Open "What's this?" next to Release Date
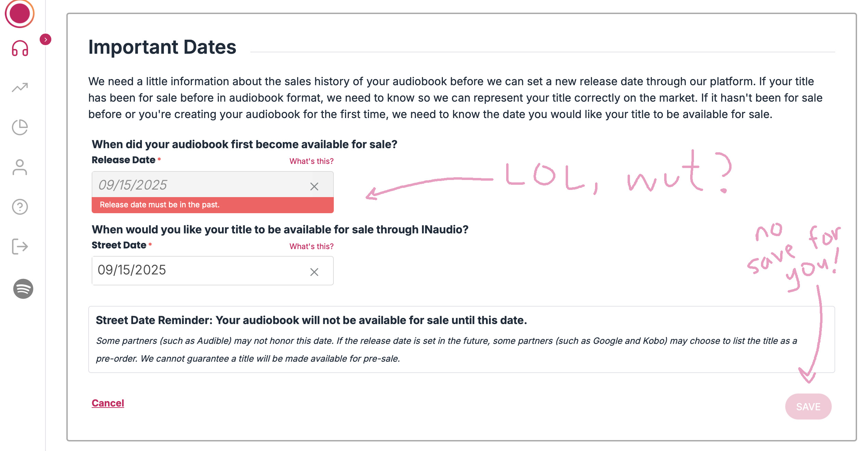 311,161
